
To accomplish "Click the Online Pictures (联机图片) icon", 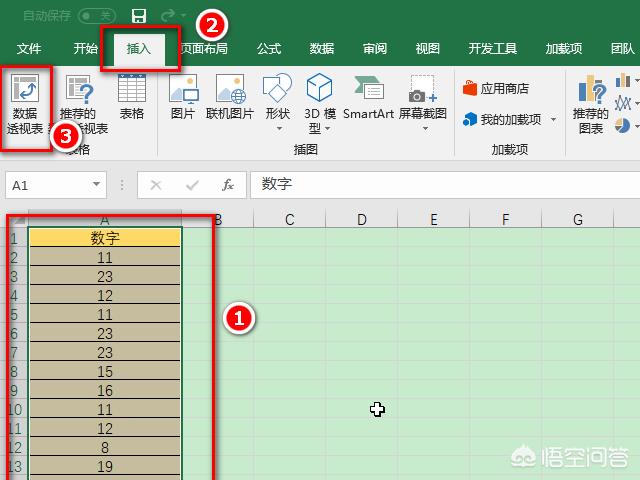I will pos(230,99).
